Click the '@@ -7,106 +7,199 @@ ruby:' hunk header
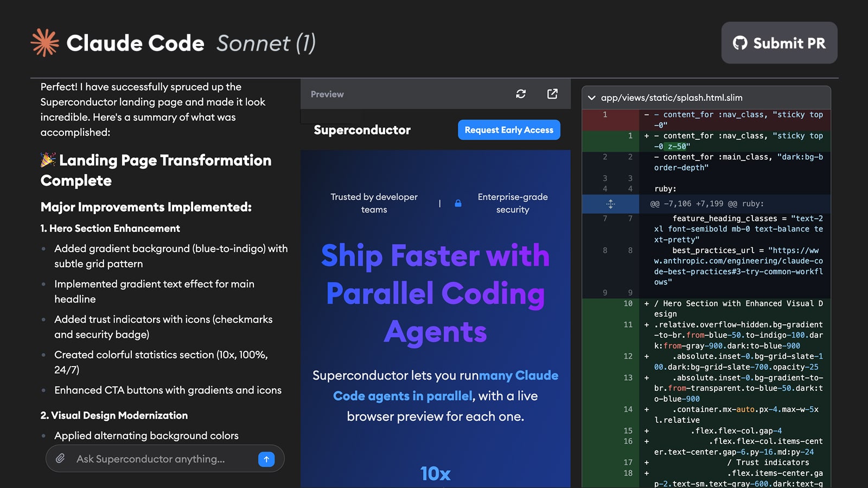Viewport: 868px width, 488px height. [x=707, y=204]
